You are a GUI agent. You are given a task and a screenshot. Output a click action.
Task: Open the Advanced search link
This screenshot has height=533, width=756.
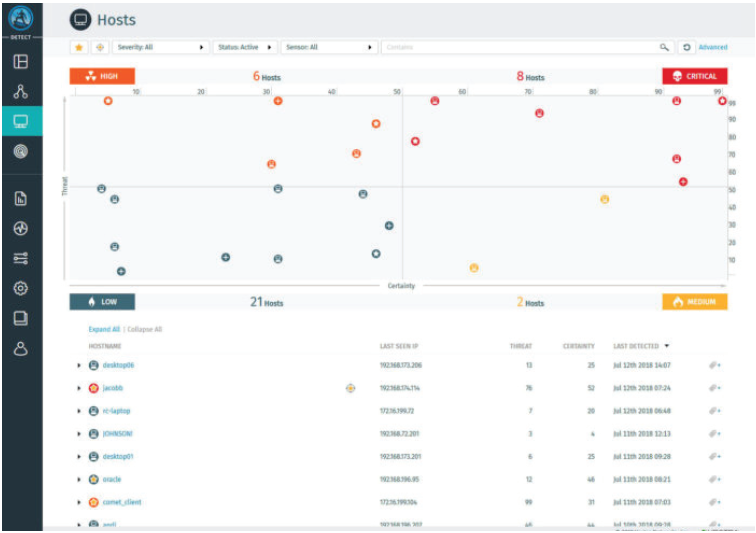click(713, 47)
